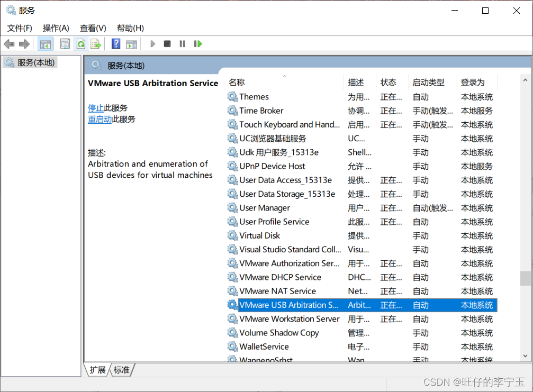Click the gear icon beside Time Broker
This screenshot has width=533, height=392.
click(232, 111)
